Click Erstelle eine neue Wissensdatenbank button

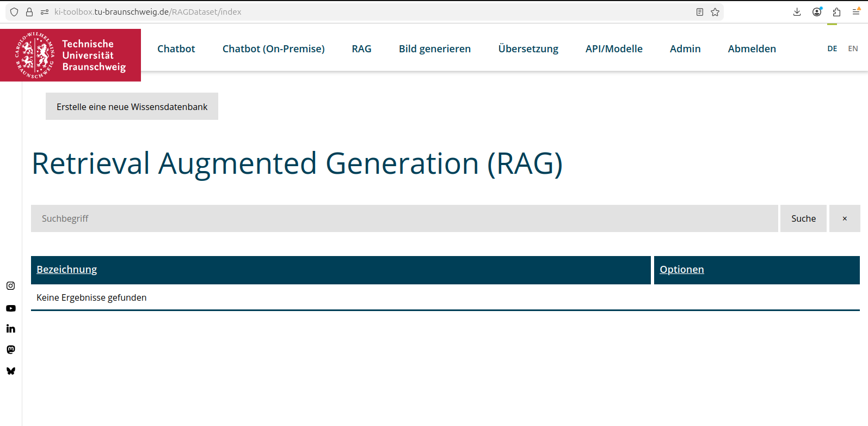pos(132,107)
